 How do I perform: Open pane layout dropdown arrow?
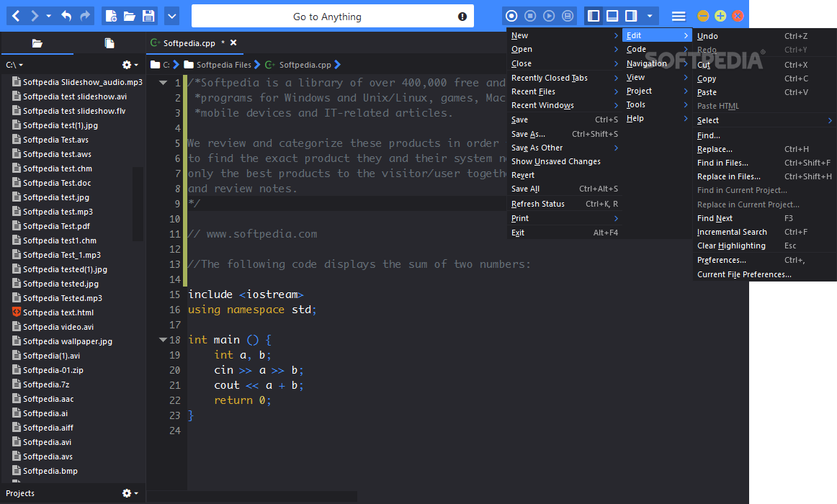(x=650, y=16)
